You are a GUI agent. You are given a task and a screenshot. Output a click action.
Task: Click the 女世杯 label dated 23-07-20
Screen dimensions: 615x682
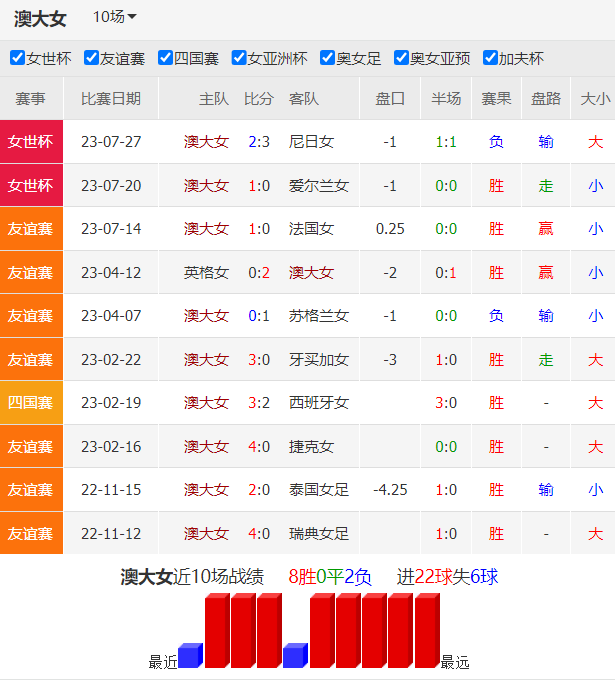(x=31, y=186)
